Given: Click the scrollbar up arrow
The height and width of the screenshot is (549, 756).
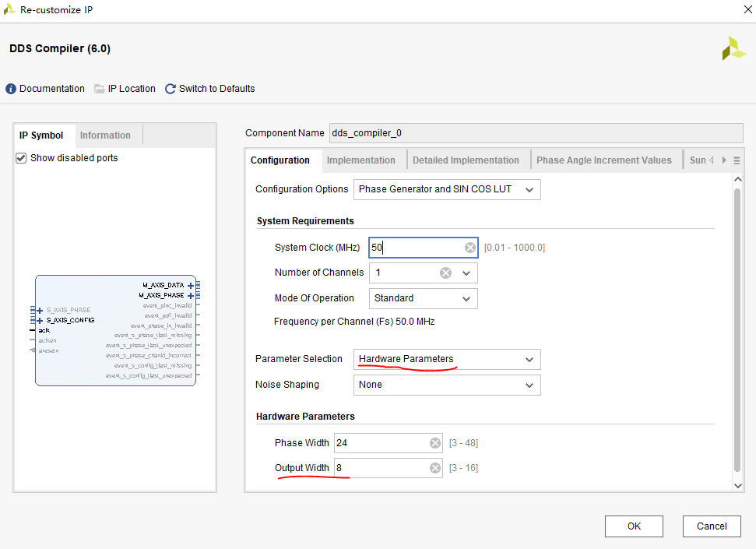Looking at the screenshot, I should 737,179.
